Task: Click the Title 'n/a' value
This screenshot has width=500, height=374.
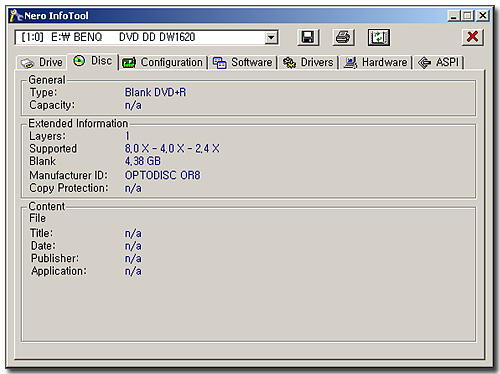Action: tap(133, 233)
